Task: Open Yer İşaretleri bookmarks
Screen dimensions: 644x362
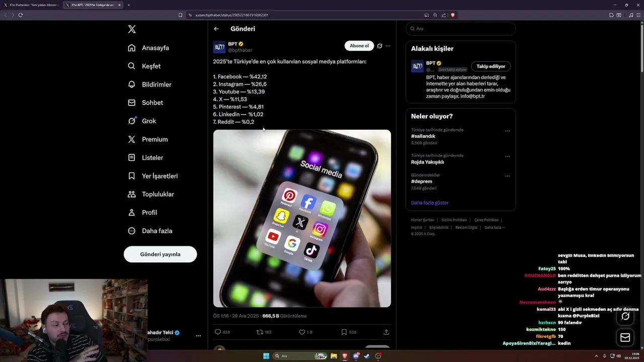Action: point(152,176)
